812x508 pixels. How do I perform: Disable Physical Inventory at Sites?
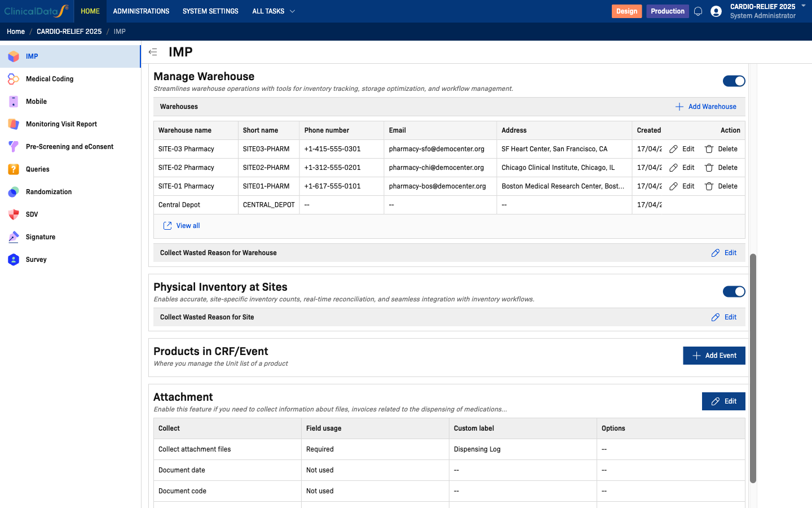coord(734,291)
